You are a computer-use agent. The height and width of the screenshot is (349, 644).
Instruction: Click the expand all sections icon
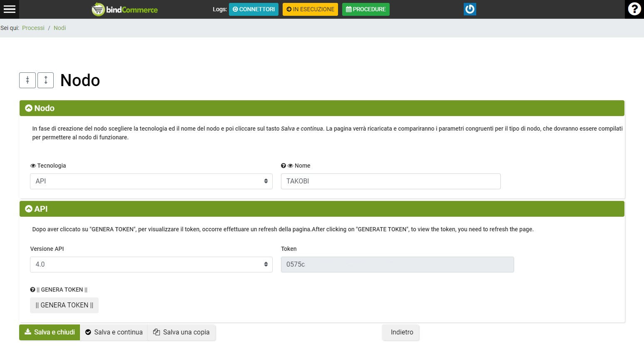[46, 80]
